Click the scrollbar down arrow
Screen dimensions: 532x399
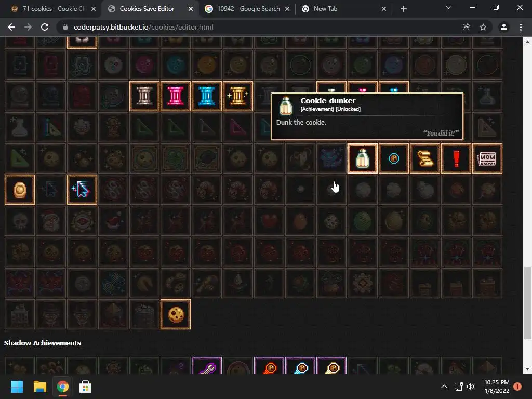[527, 369]
